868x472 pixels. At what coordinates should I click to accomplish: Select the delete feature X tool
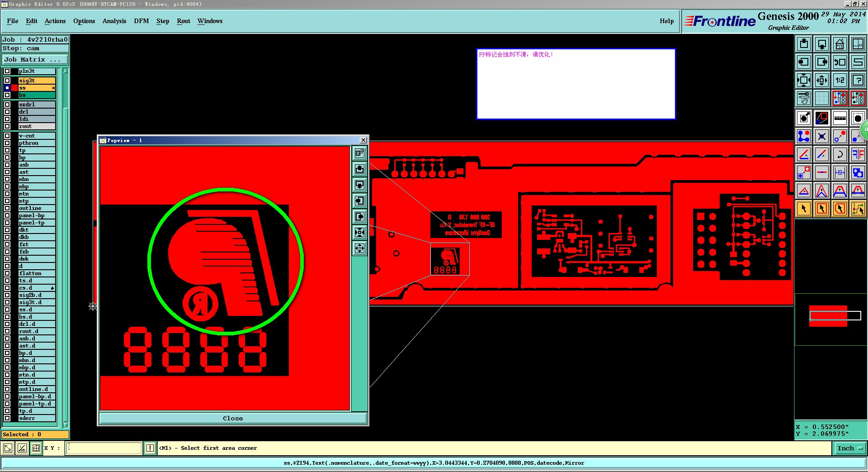pos(822,136)
